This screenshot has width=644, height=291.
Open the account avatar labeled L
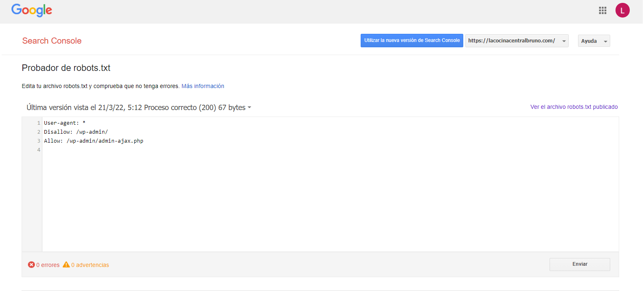(622, 10)
